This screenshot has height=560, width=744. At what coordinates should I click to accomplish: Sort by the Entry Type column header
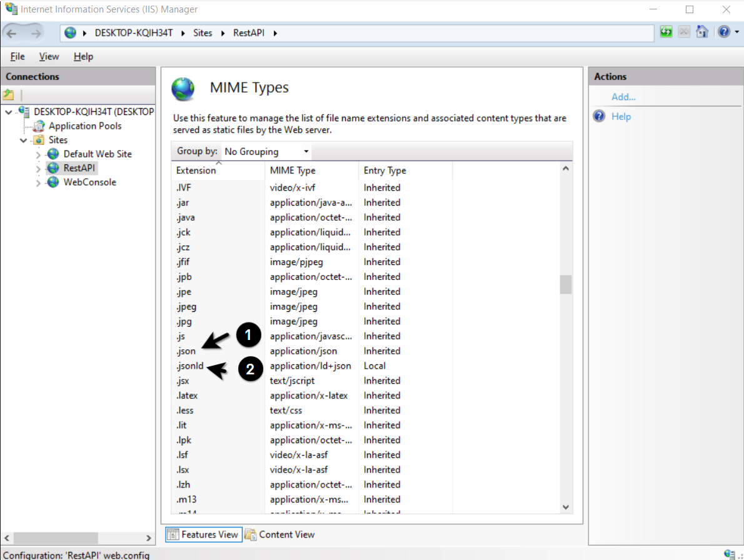(x=406, y=170)
